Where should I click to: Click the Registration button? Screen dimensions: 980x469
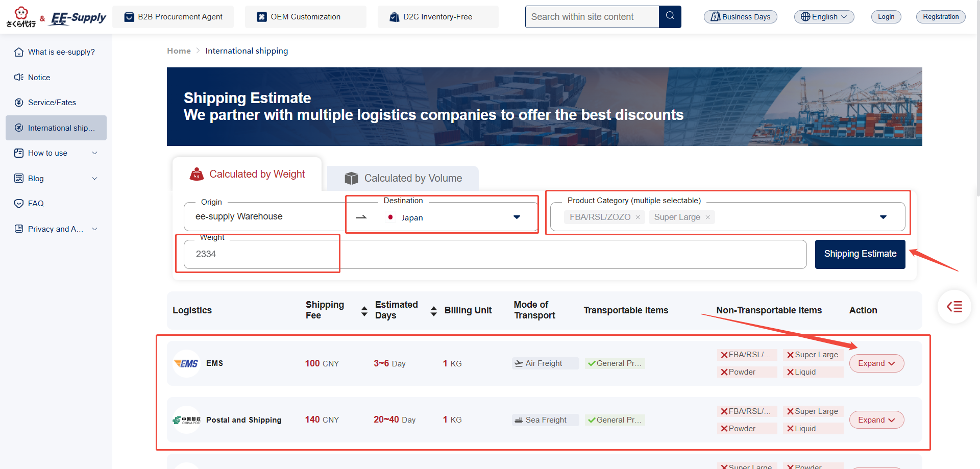point(941,17)
